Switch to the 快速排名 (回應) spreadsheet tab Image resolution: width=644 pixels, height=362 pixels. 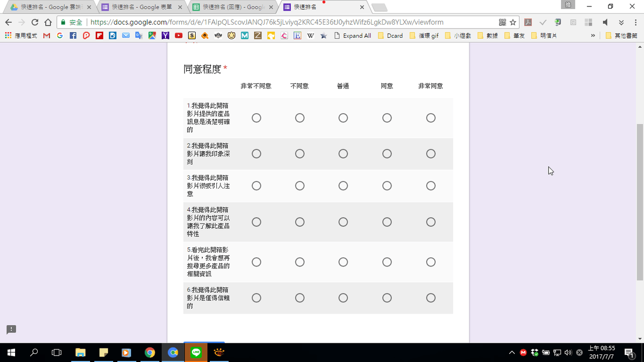tap(233, 7)
